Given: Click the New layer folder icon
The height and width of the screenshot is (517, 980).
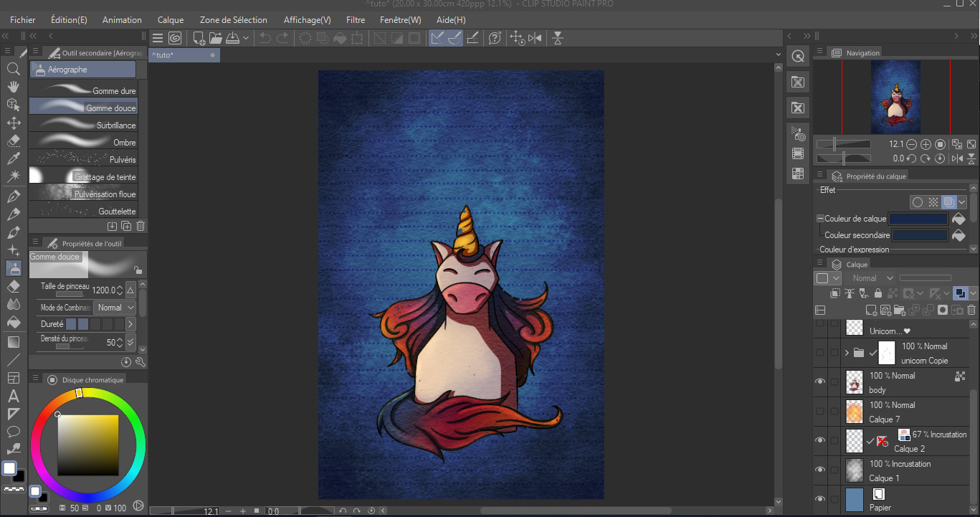Looking at the screenshot, I should click(900, 310).
